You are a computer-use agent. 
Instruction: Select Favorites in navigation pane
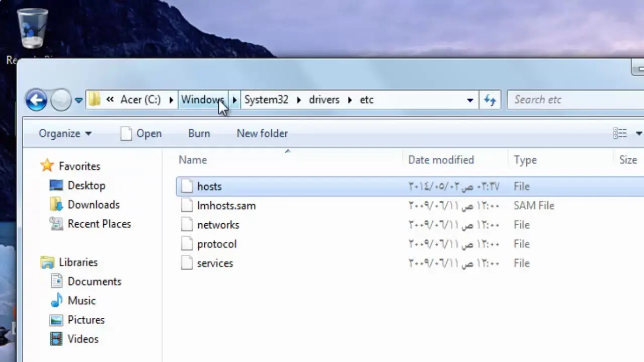pos(79,166)
